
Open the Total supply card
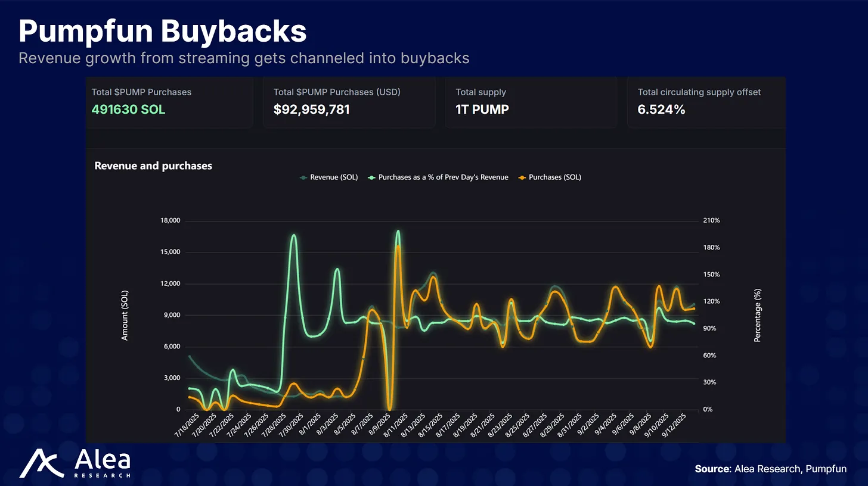pos(531,102)
